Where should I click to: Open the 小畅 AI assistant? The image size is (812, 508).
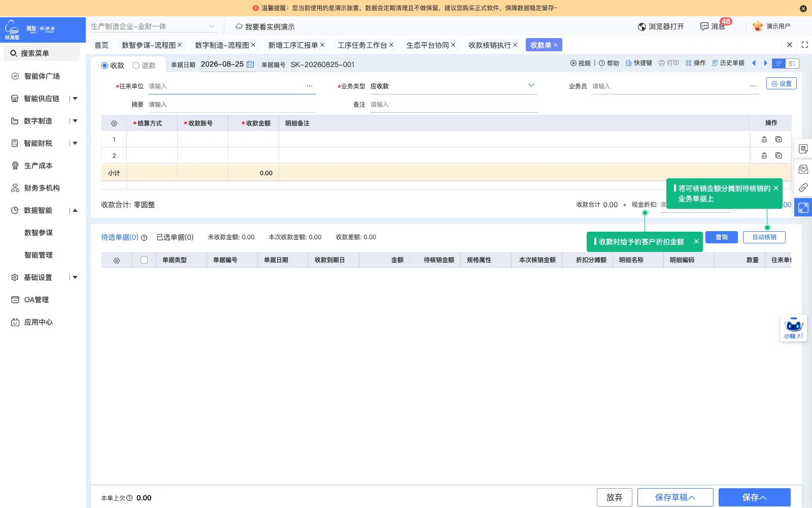(793, 328)
